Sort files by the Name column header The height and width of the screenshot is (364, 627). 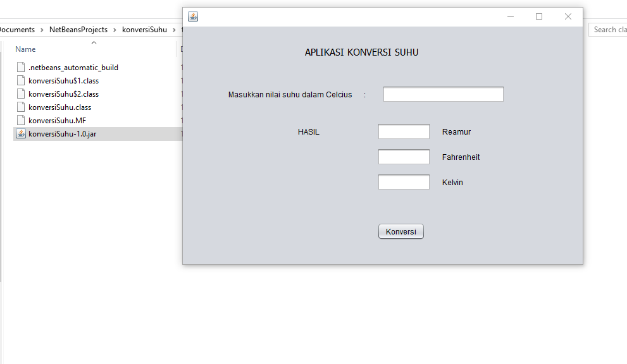[x=25, y=49]
